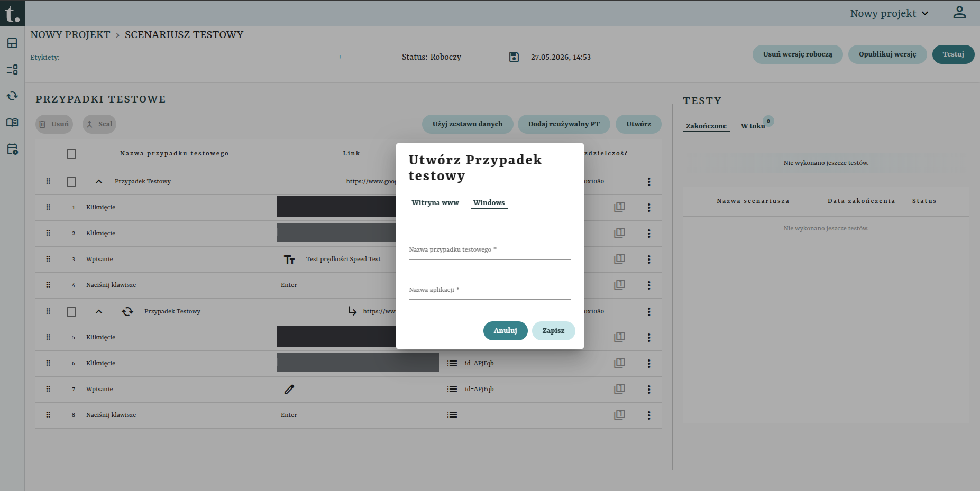Click the copy icon on step 4 Naciśnij klawisze
This screenshot has width=980, height=491.
tap(619, 285)
